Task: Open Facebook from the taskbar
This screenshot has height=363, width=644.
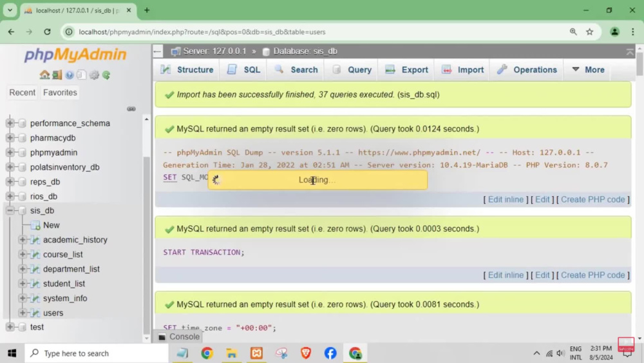Action: (330, 353)
